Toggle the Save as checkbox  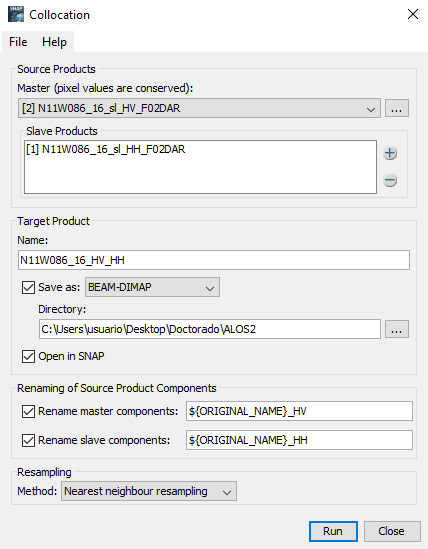(28, 287)
